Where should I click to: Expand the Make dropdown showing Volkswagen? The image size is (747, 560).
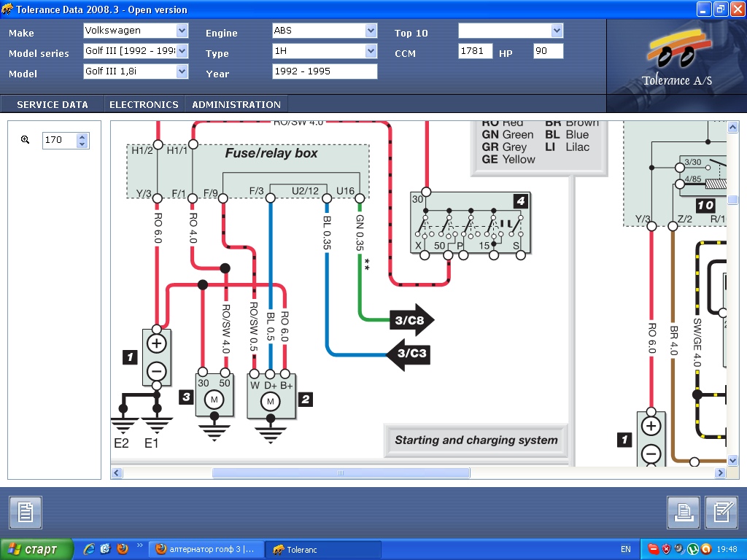click(182, 31)
